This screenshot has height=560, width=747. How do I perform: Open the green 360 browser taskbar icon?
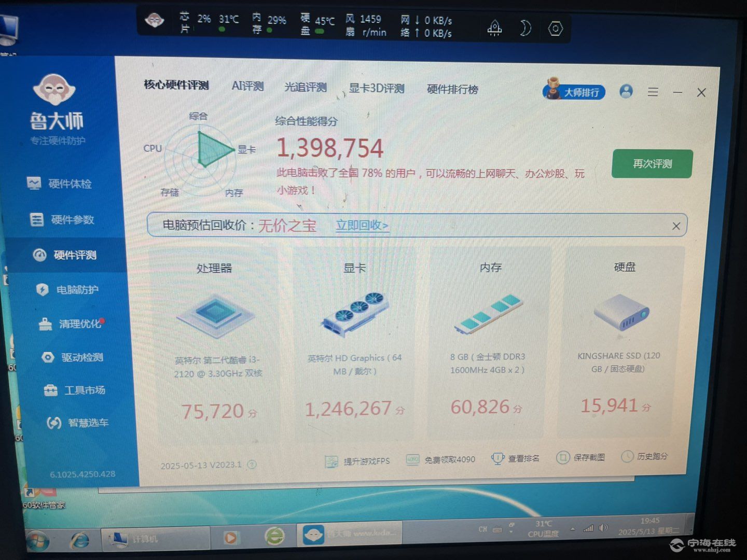click(275, 536)
